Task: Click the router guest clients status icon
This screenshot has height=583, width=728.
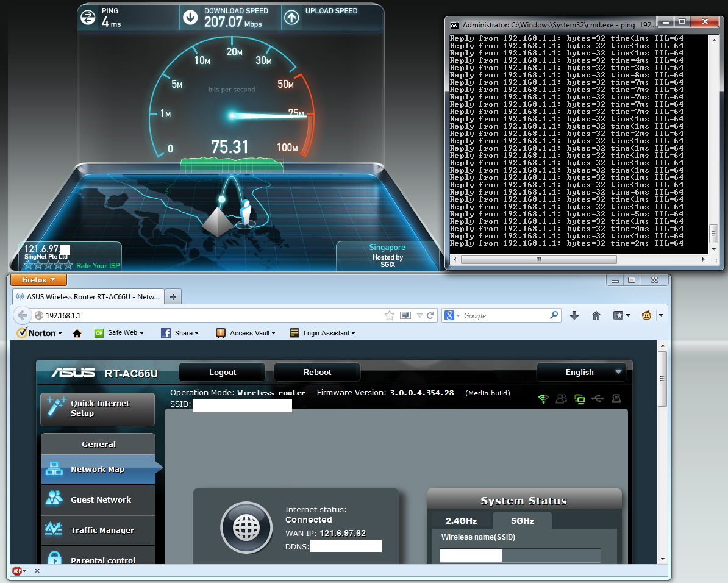Action: pyautogui.click(x=562, y=399)
